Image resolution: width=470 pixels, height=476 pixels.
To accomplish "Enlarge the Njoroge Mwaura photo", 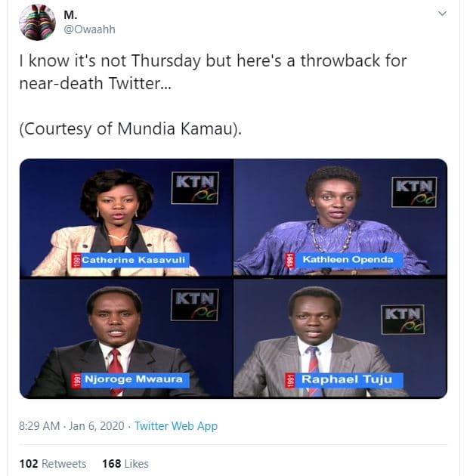I will pos(126,338).
